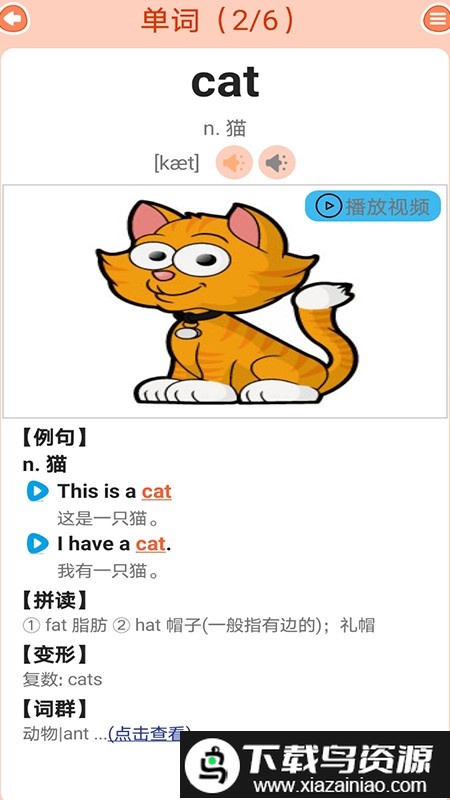Viewport: 450px width, 800px height.
Task: Open the hamburger menu icon
Action: point(437,19)
